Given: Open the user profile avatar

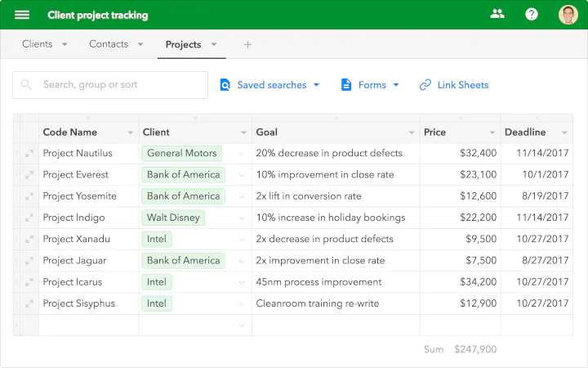Looking at the screenshot, I should [568, 15].
